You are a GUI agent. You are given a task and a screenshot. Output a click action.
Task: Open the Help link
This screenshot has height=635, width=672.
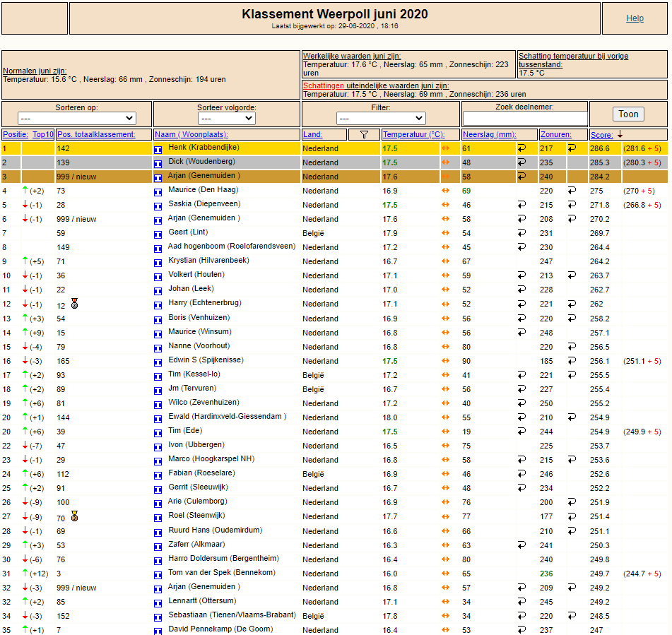tap(635, 18)
